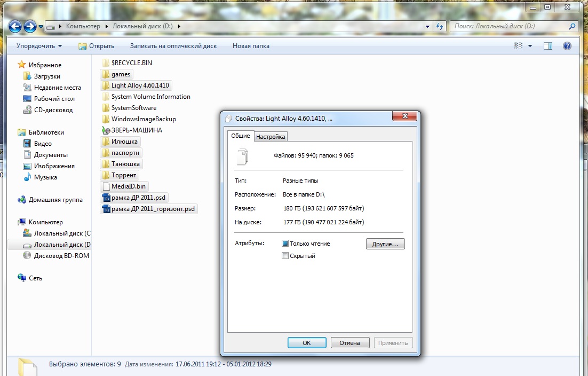Close the Свойства dialog with X
Screen dimensions: 588x376
tap(404, 116)
